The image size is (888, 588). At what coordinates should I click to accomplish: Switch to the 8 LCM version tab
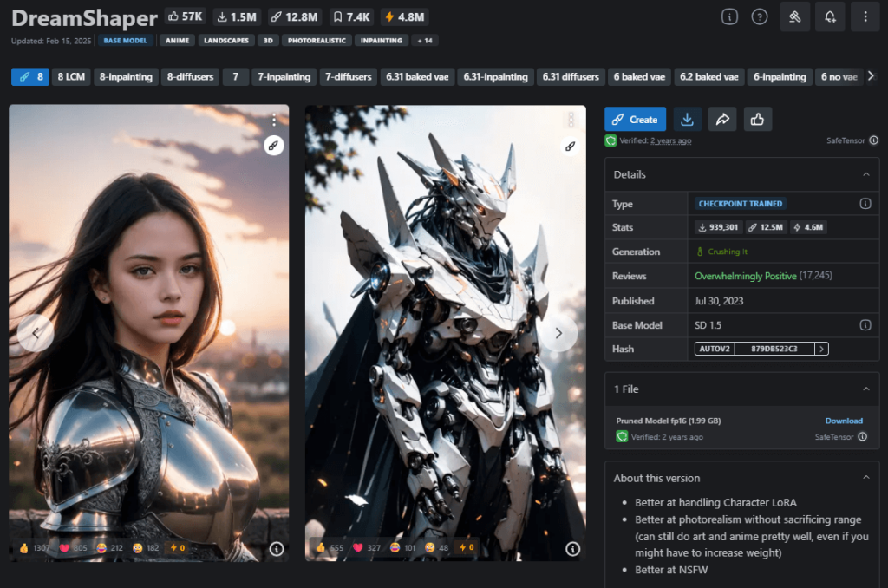point(70,76)
